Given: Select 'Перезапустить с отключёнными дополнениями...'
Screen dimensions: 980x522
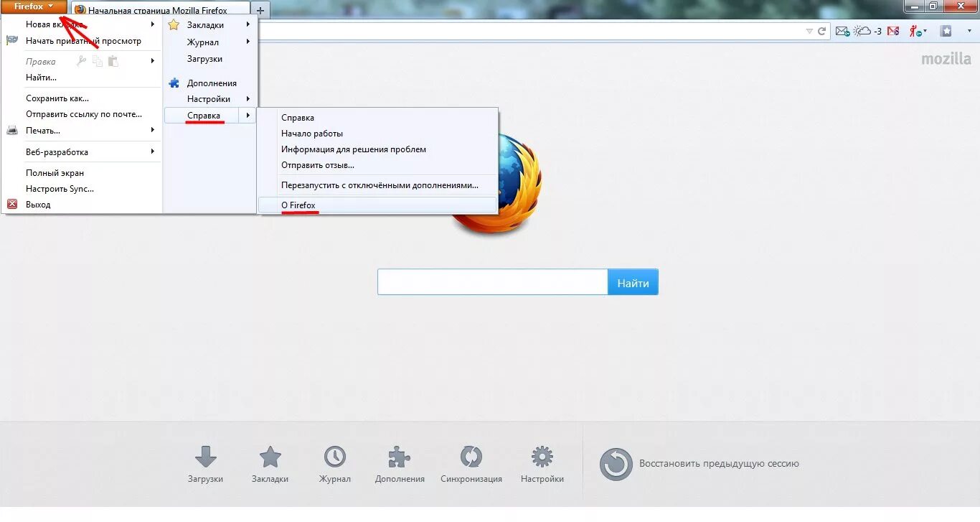Looking at the screenshot, I should click(378, 185).
